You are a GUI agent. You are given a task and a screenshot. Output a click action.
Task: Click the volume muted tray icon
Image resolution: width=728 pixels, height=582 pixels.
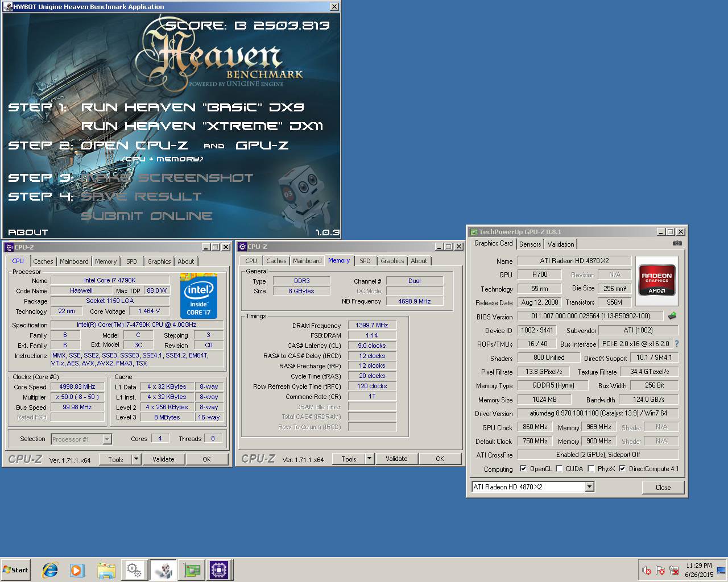[x=647, y=570]
